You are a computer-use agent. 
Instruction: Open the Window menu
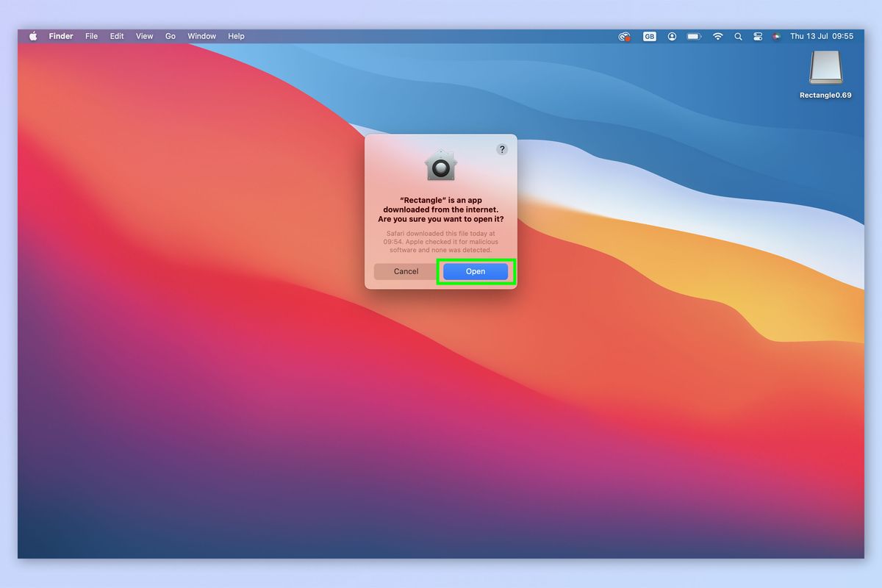pyautogui.click(x=201, y=36)
